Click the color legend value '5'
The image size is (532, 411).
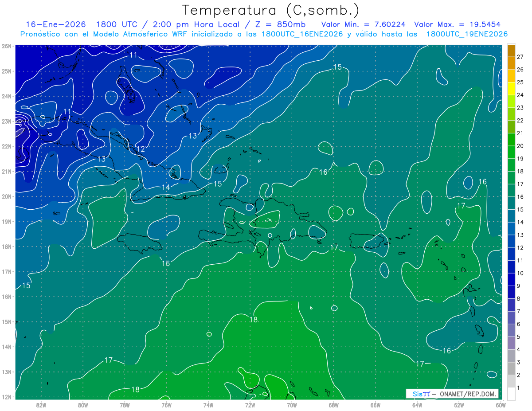(x=519, y=337)
